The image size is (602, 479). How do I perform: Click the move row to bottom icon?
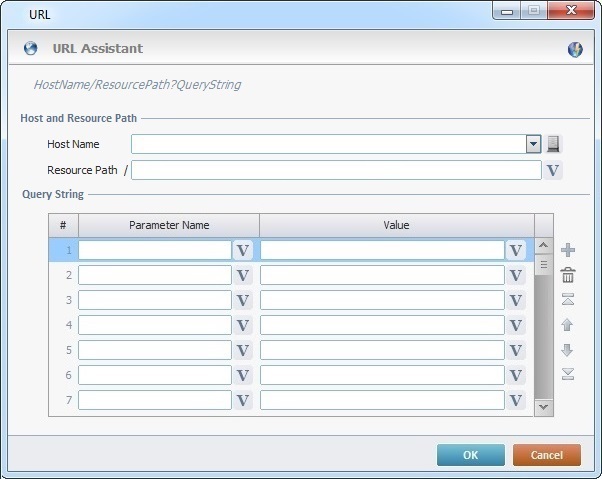(x=568, y=374)
